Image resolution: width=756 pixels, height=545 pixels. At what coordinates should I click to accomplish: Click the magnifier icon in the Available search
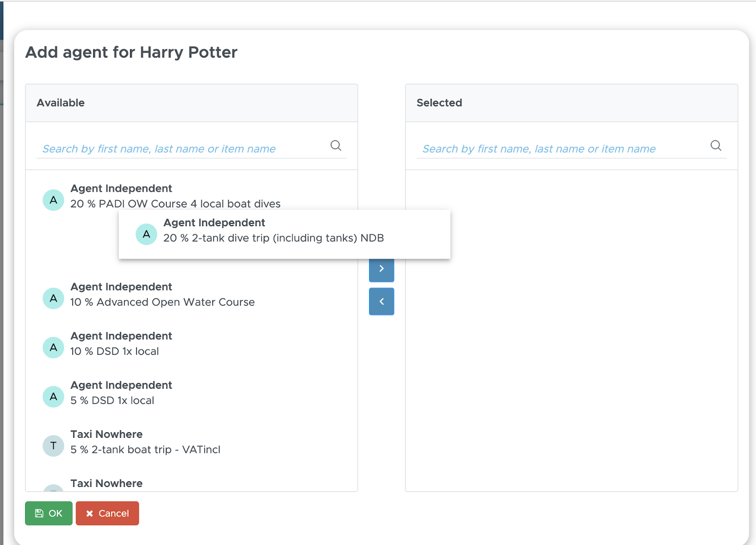(336, 145)
